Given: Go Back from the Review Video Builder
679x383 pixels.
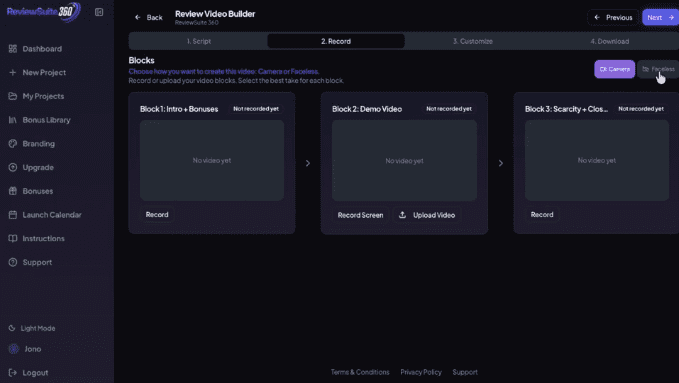Looking at the screenshot, I should click(149, 17).
